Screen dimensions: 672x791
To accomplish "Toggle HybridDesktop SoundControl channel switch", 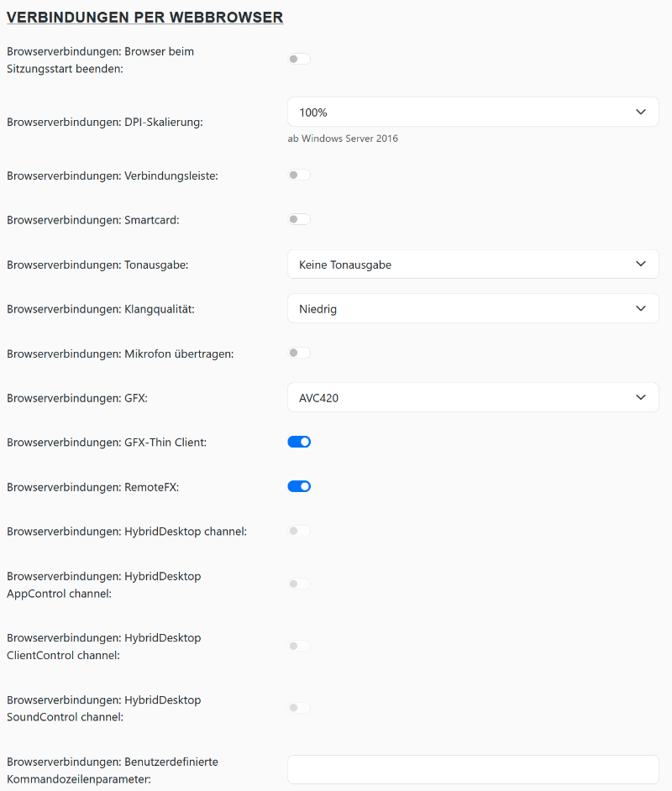I will coord(299,709).
